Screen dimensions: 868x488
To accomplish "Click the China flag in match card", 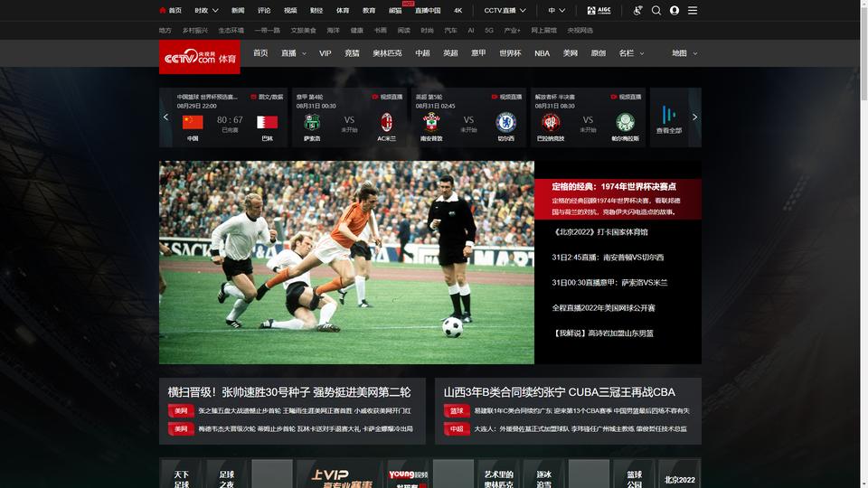I will click(193, 122).
